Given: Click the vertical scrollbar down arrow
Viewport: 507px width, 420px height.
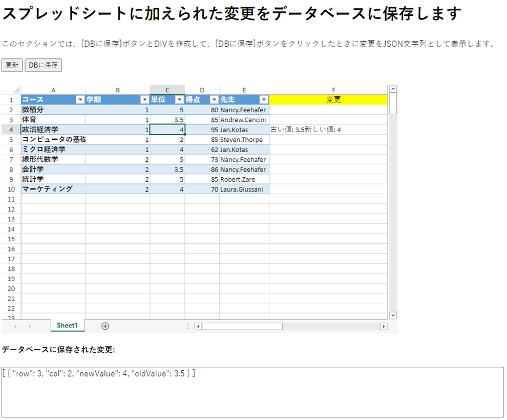Looking at the screenshot, I should [x=393, y=316].
